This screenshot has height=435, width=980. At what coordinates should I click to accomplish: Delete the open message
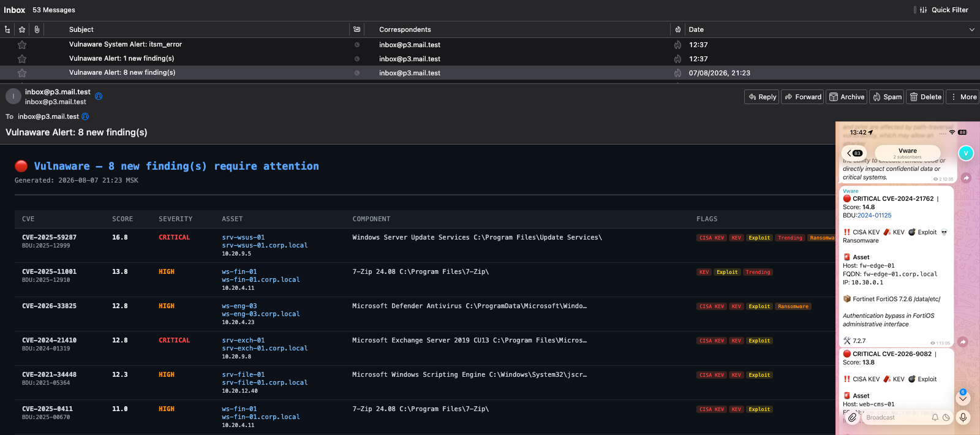pos(925,97)
